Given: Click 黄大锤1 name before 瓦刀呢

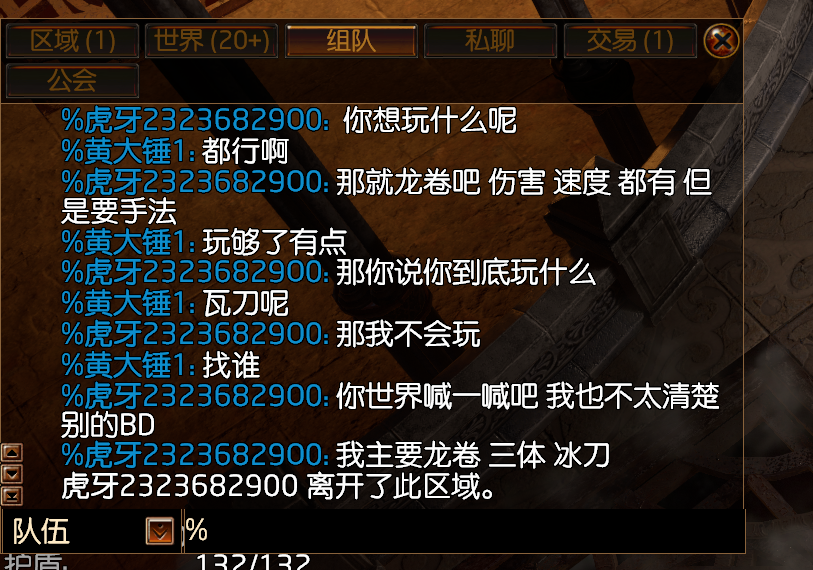Looking at the screenshot, I should (x=128, y=303).
